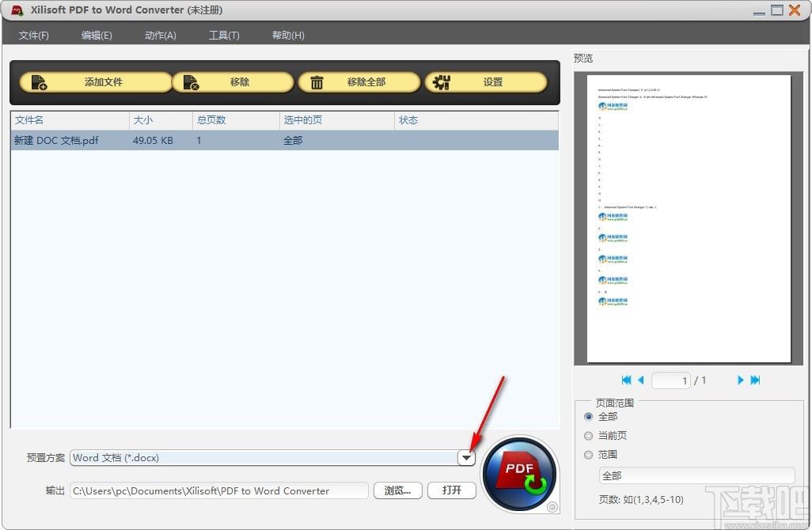Click the 总页数 column header
This screenshot has height=530, width=812.
pyautogui.click(x=236, y=120)
